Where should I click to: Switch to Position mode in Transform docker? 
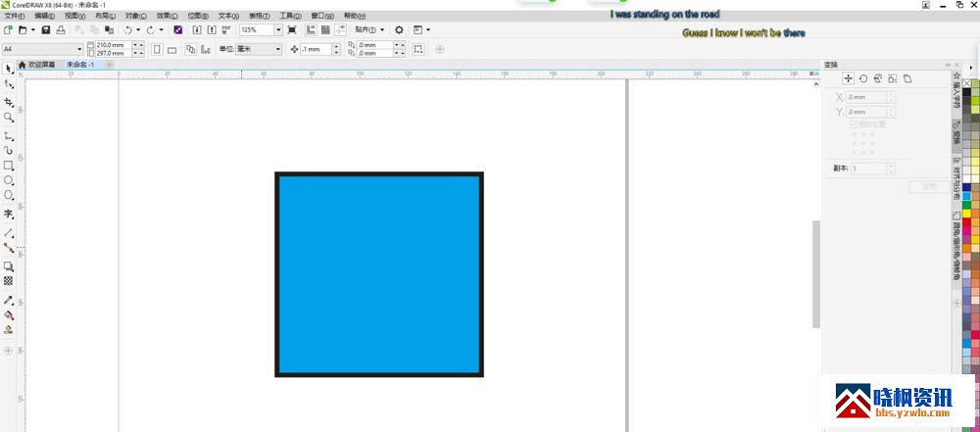point(848,78)
